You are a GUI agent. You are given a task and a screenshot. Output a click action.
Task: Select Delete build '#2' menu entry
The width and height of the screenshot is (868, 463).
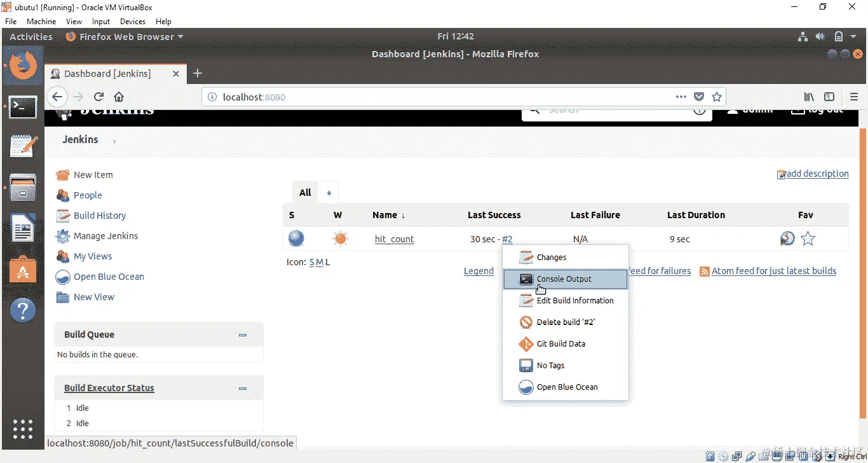565,322
